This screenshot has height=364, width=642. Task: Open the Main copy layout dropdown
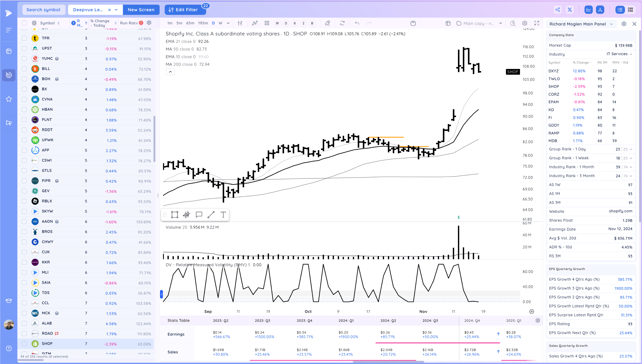(x=501, y=23)
